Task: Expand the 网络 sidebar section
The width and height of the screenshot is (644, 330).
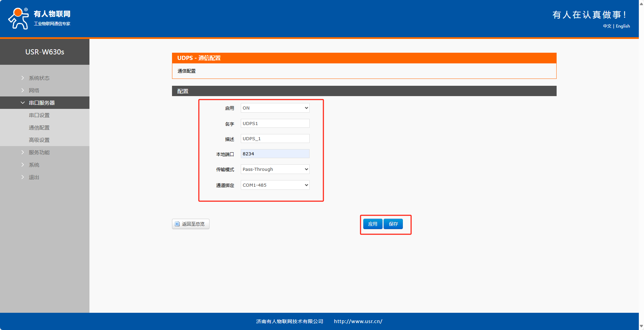Action: (x=34, y=91)
